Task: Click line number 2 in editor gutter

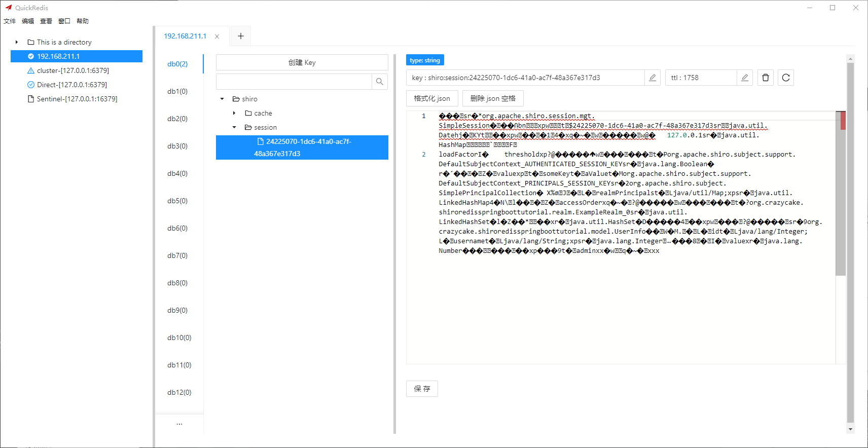Action: point(424,155)
